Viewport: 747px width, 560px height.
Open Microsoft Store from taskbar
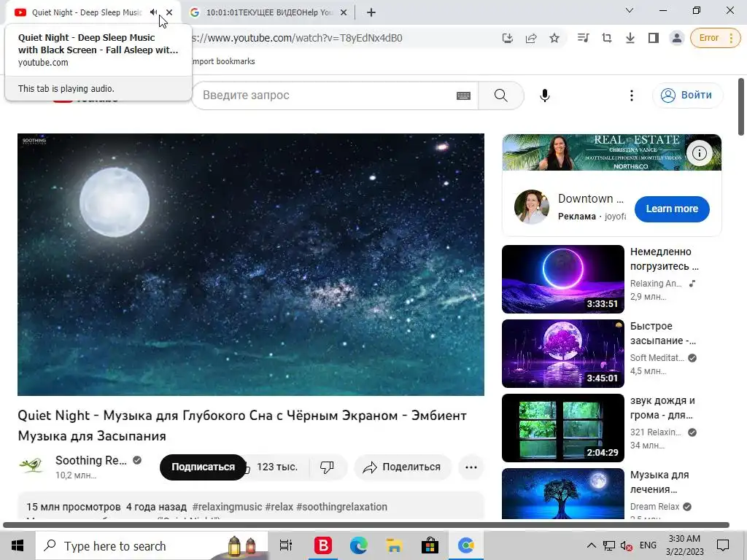430,545
